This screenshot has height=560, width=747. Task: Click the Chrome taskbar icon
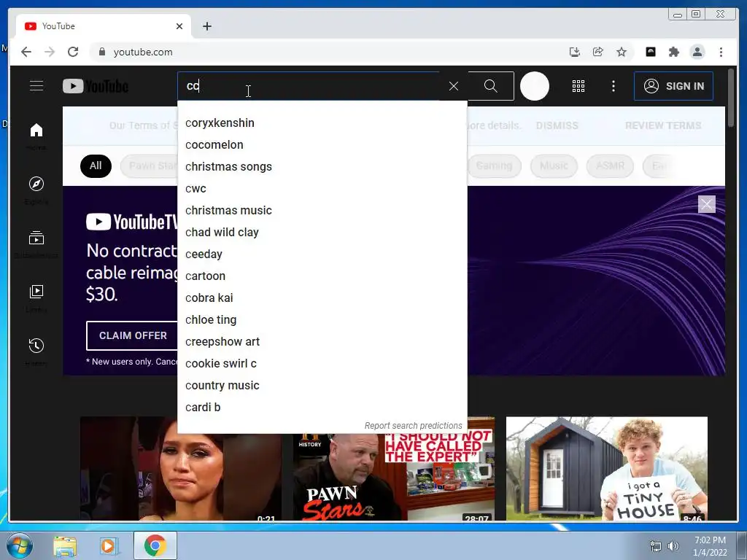(x=155, y=545)
